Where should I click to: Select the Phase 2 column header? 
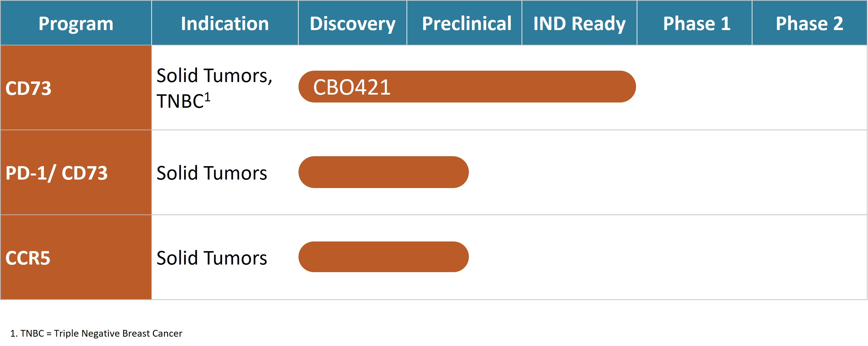[809, 23]
